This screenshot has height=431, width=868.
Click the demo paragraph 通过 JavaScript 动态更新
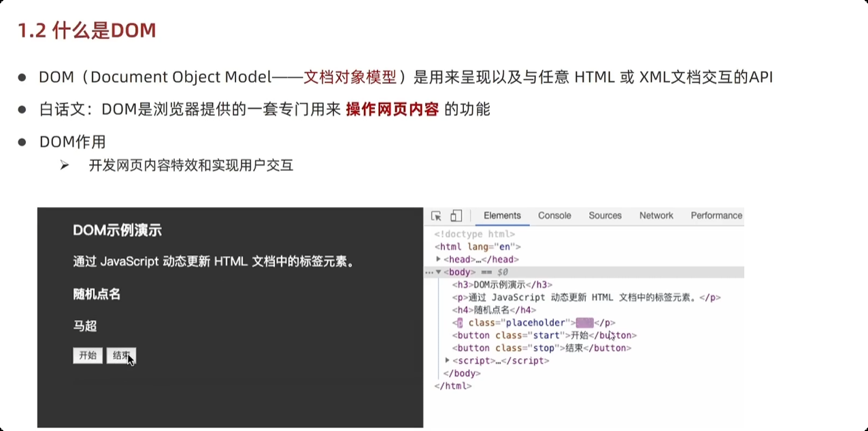click(214, 261)
